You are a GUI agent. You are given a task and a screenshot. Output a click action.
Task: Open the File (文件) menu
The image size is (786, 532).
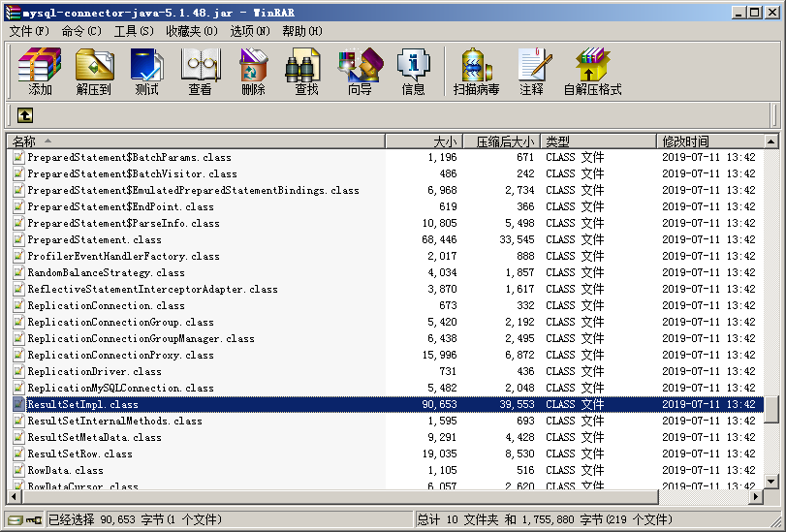[x=29, y=31]
